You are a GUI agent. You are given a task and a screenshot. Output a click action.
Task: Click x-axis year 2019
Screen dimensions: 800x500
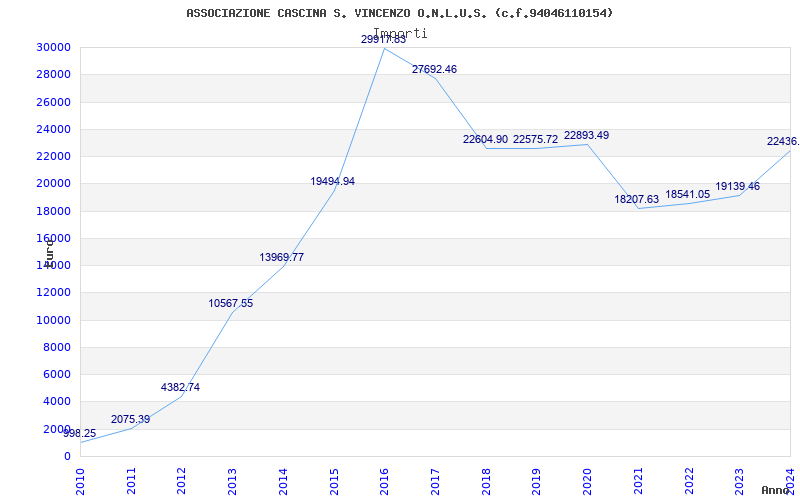(x=537, y=482)
